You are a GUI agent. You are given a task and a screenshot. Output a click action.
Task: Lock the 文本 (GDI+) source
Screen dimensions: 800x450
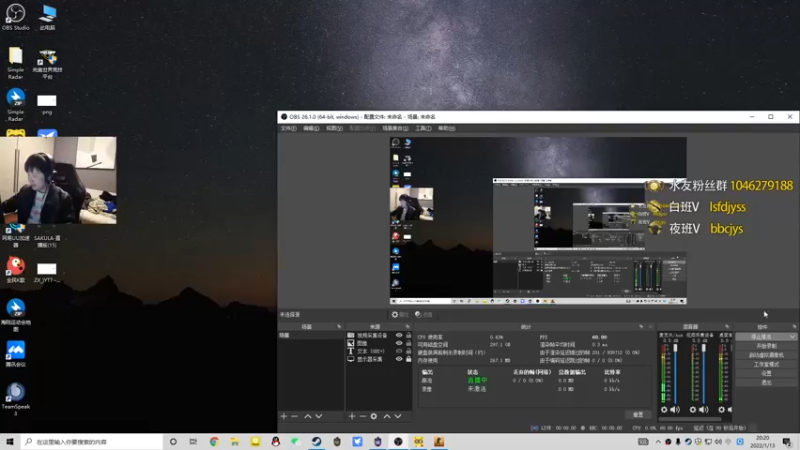408,351
